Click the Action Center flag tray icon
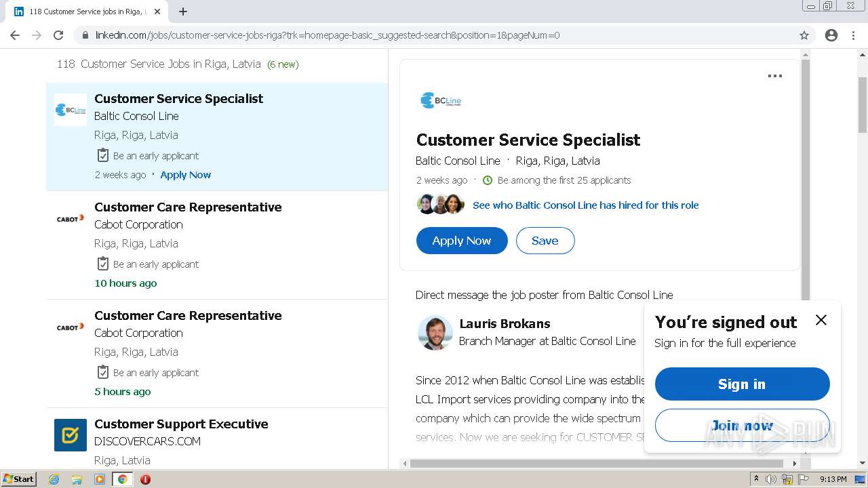Image resolution: width=868 pixels, height=488 pixels. click(804, 479)
